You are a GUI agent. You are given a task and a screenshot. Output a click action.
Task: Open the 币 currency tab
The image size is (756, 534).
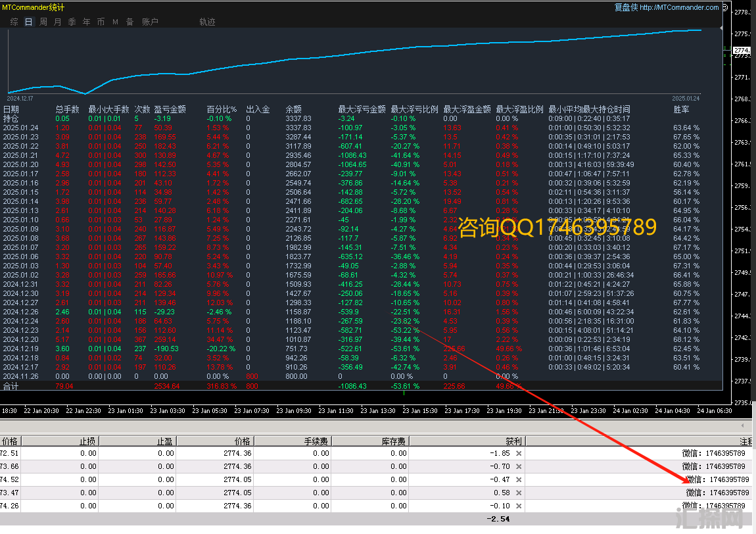101,22
